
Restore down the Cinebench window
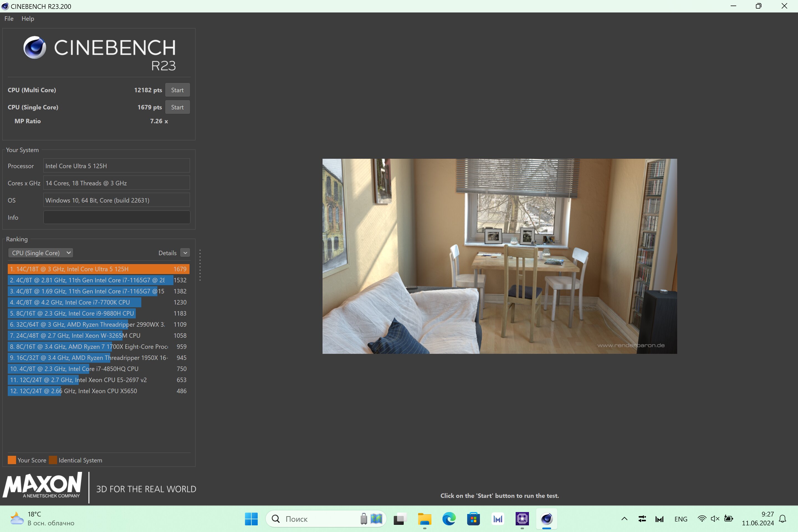(759, 6)
